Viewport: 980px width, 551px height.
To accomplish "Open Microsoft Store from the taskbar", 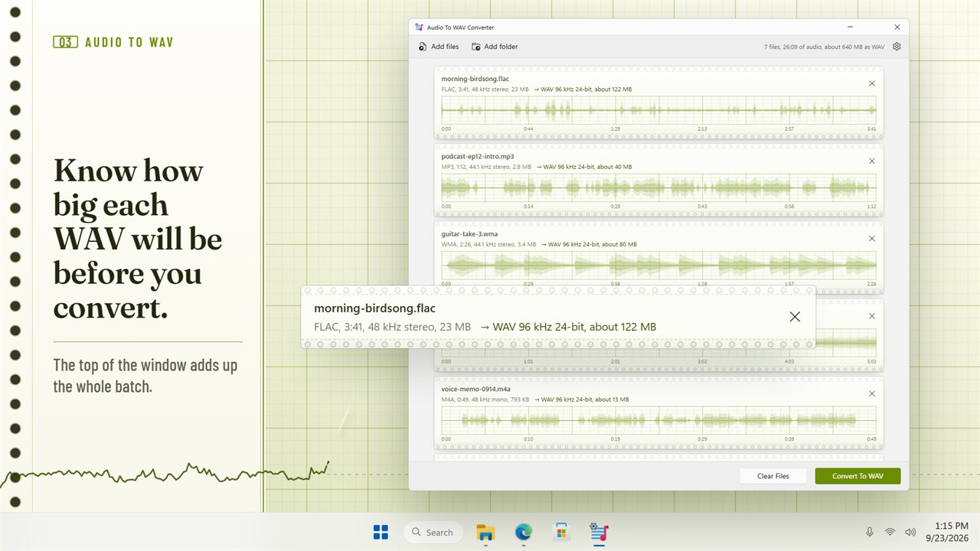I will pos(561,532).
